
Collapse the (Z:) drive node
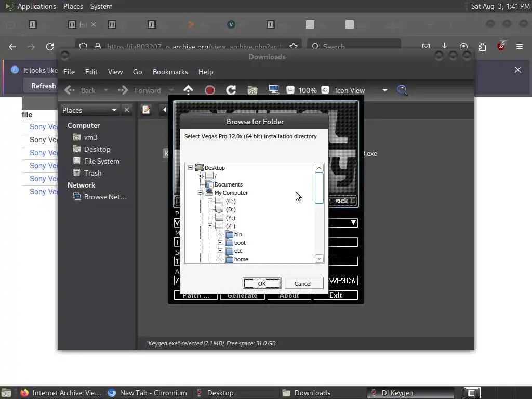point(210,225)
